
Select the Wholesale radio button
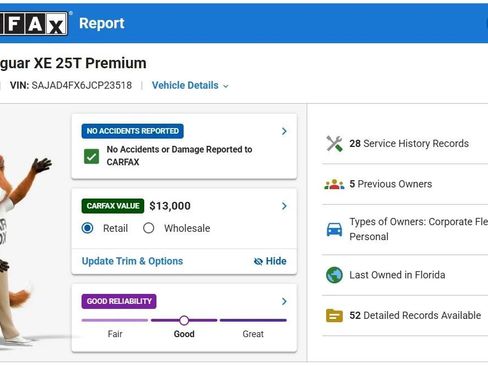pyautogui.click(x=149, y=228)
